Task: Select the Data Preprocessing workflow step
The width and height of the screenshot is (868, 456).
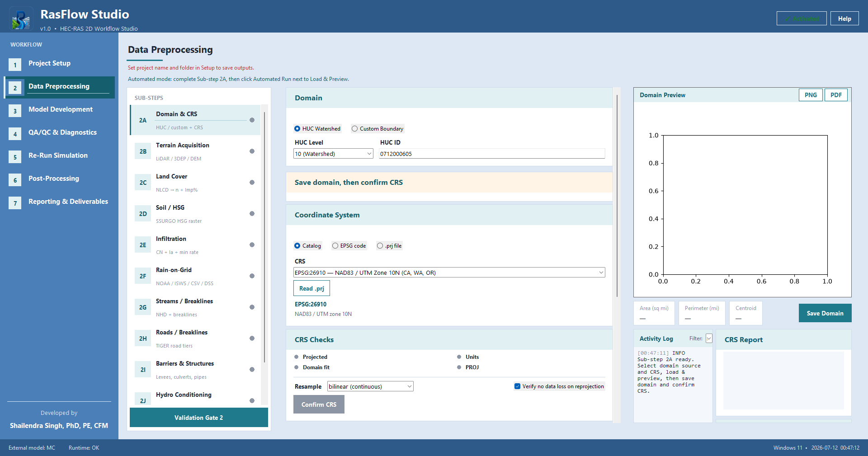Action: 59,87
